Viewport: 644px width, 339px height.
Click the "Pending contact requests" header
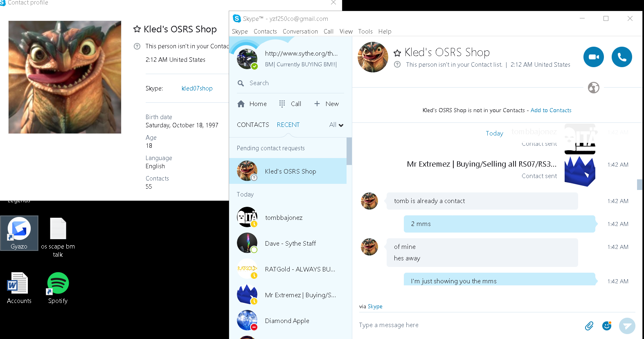coord(270,148)
